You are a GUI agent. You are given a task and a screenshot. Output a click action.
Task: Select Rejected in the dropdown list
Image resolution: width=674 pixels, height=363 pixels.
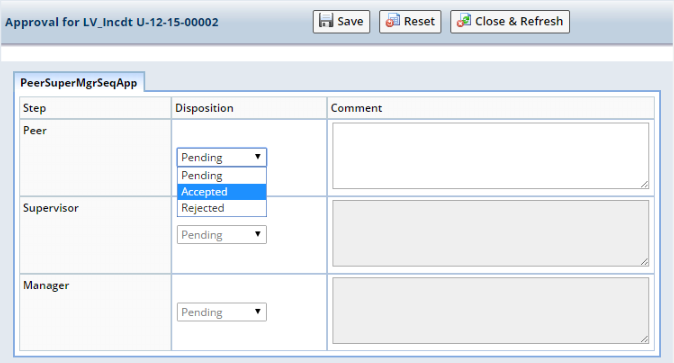222,208
